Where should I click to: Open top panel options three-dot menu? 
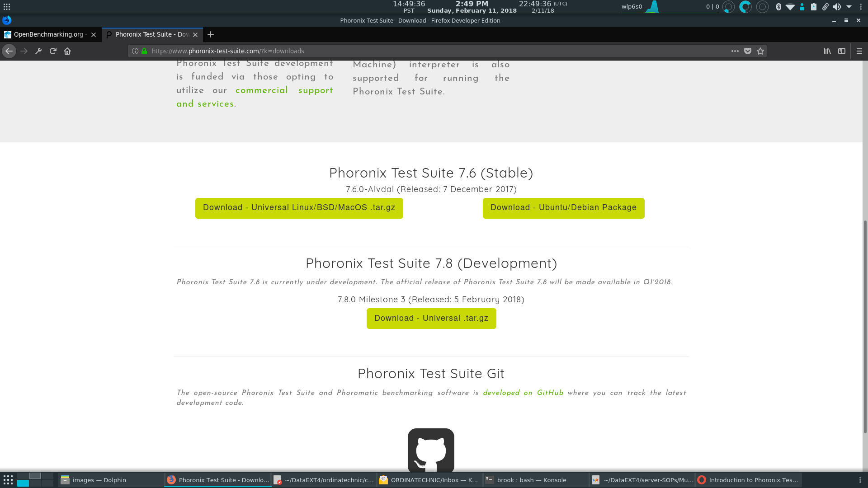[860, 7]
